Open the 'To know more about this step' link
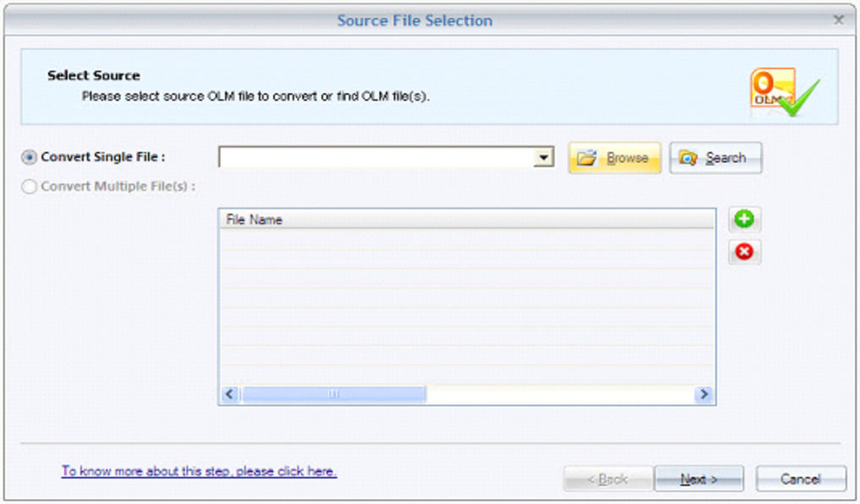This screenshot has width=860, height=504. click(x=199, y=471)
